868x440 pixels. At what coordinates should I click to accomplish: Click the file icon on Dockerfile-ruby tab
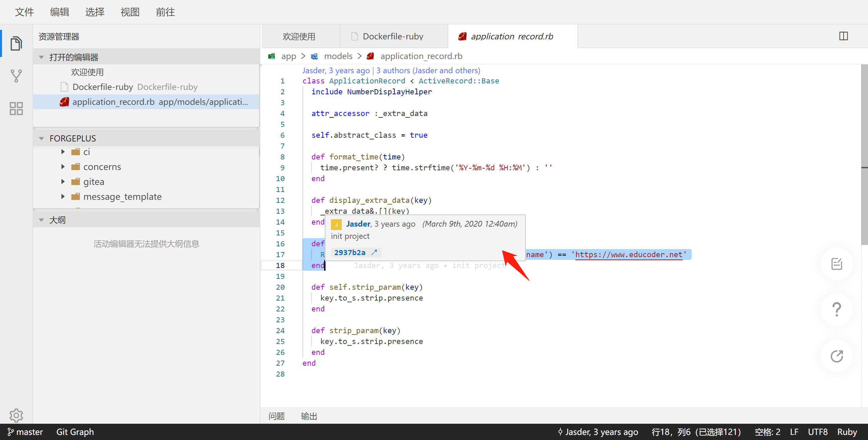[x=354, y=36]
